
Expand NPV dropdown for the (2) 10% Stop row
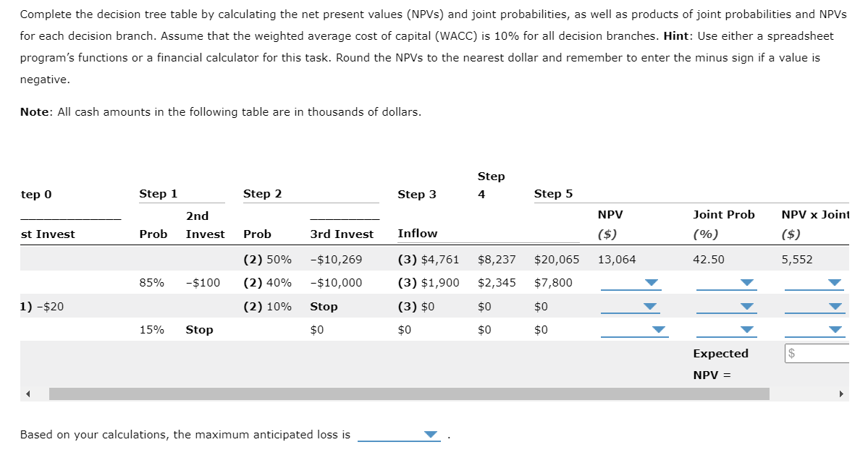pos(631,307)
